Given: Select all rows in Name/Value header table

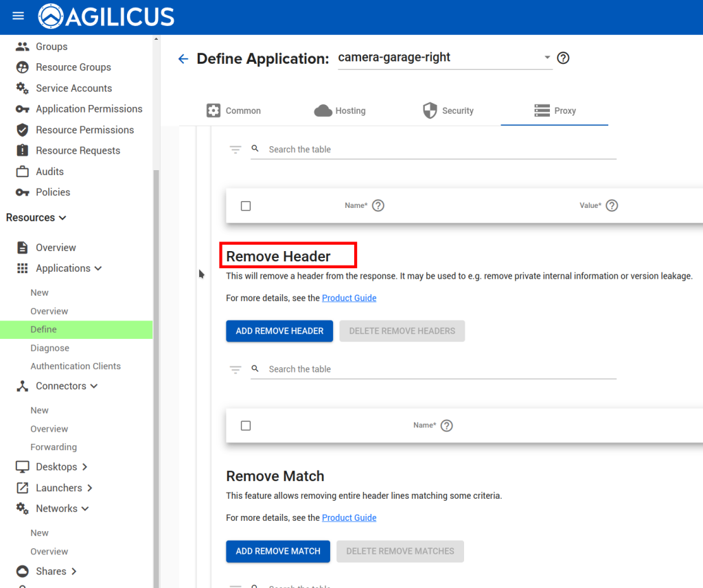Looking at the screenshot, I should point(246,206).
